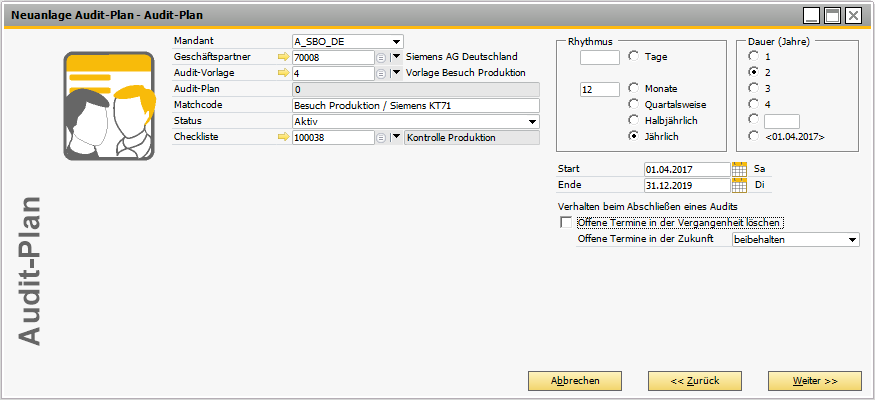The width and height of the screenshot is (875, 400).
Task: Expand the Geschäftspartner dropdown arrow
Action: pyautogui.click(x=396, y=57)
